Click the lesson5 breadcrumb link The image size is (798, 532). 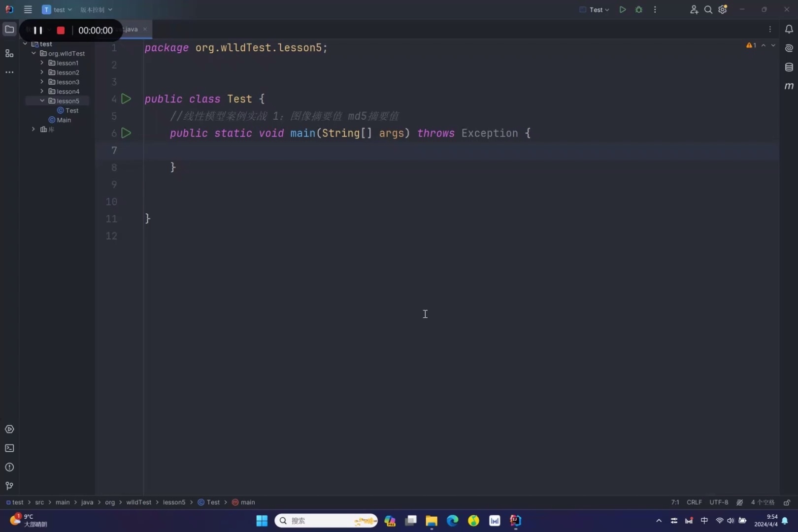174,502
